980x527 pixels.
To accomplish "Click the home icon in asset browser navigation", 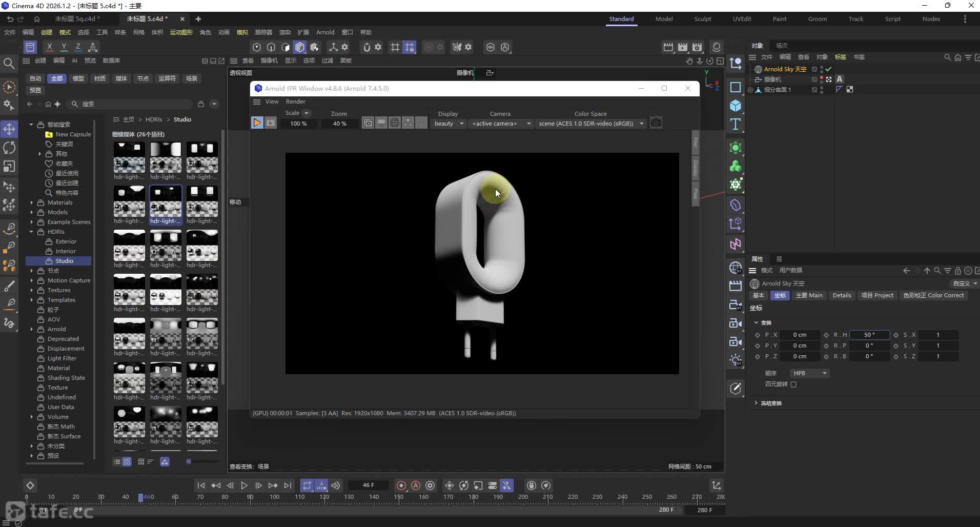I will click(48, 104).
